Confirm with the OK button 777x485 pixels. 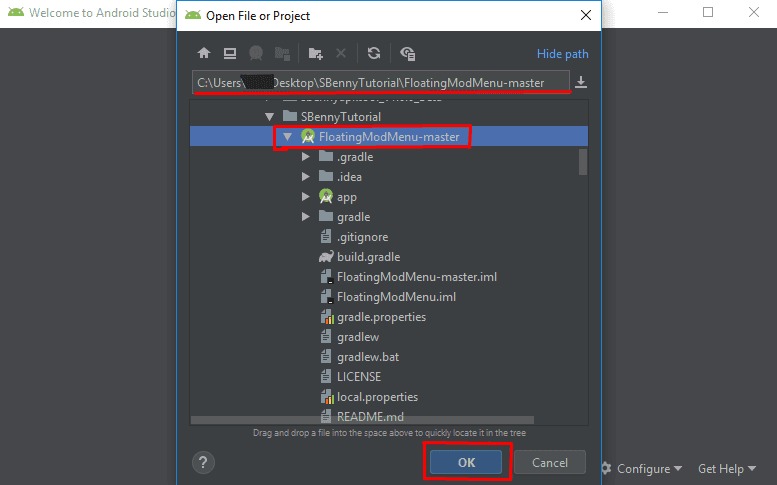pos(466,462)
